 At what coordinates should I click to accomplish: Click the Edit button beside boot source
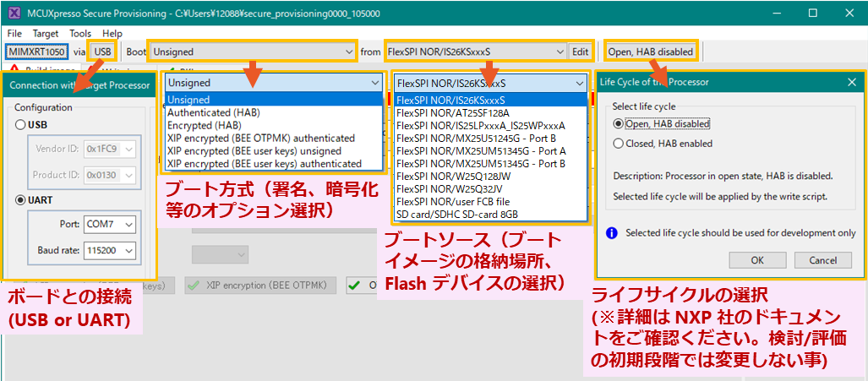click(580, 52)
